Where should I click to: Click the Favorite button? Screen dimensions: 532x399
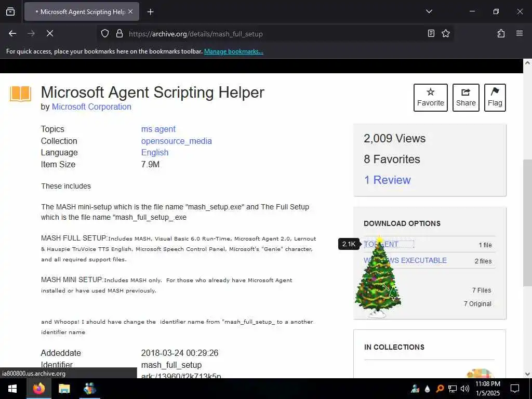(430, 98)
